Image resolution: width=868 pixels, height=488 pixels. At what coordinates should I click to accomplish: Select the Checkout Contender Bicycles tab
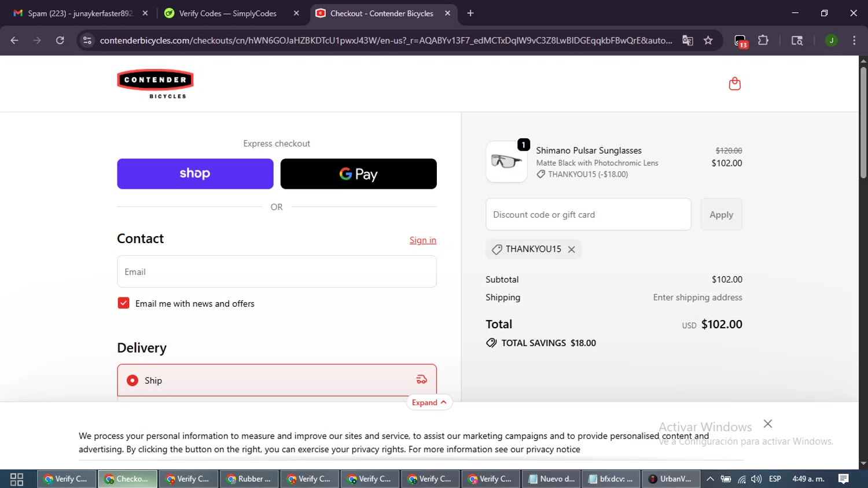(x=383, y=13)
